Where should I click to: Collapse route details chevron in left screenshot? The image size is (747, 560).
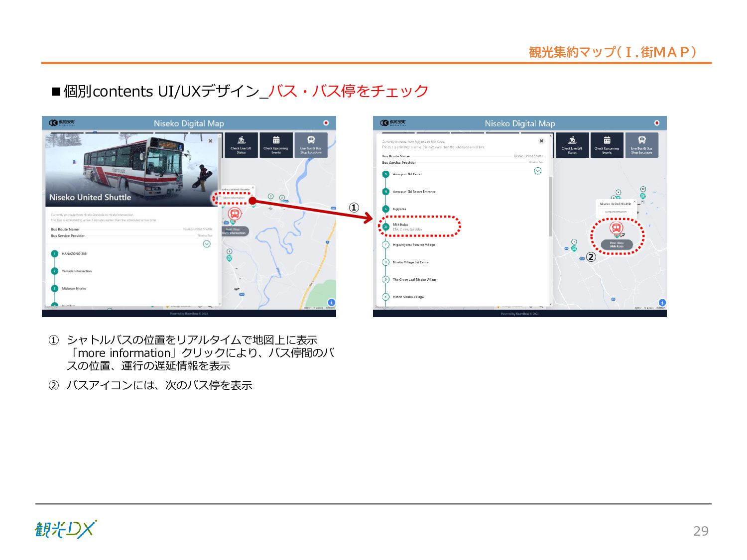click(207, 244)
